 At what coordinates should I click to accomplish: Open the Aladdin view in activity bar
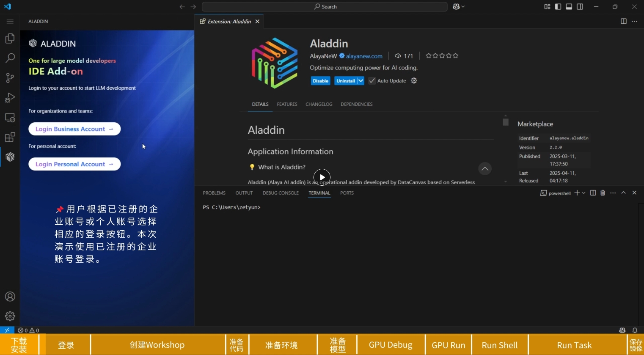click(x=10, y=157)
